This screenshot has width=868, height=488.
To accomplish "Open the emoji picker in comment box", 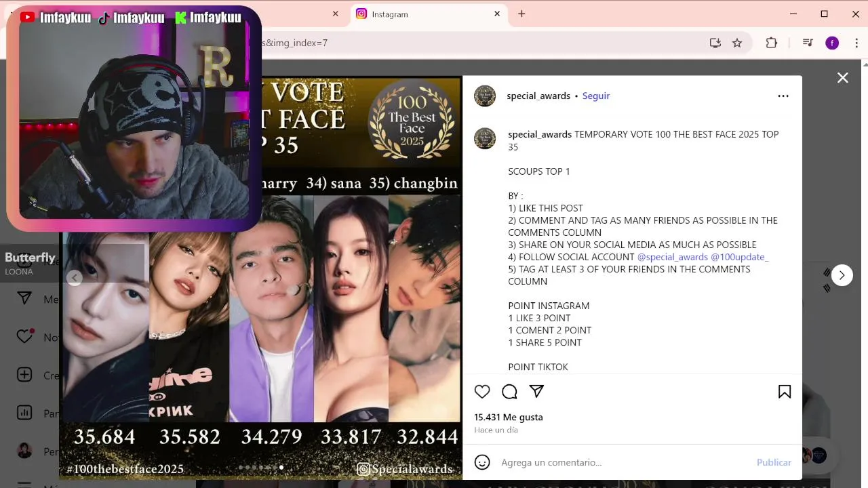I will tap(482, 462).
